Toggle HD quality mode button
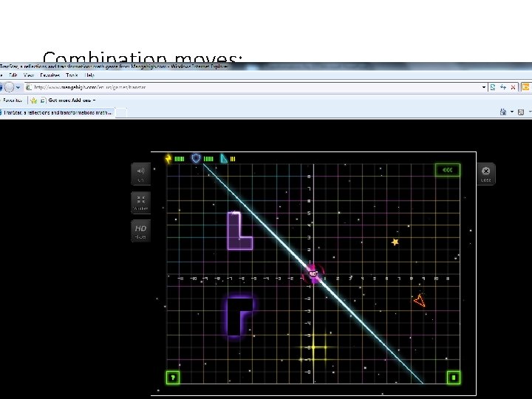This screenshot has width=532, height=399. 140,231
